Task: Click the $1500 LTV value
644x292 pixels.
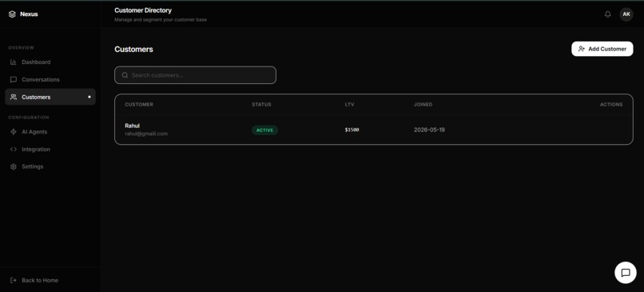Action: point(352,130)
